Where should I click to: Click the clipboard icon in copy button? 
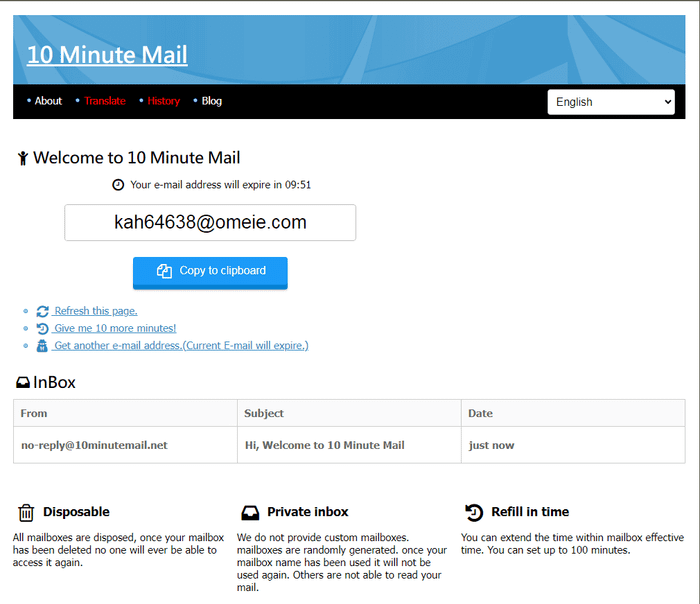click(x=164, y=271)
